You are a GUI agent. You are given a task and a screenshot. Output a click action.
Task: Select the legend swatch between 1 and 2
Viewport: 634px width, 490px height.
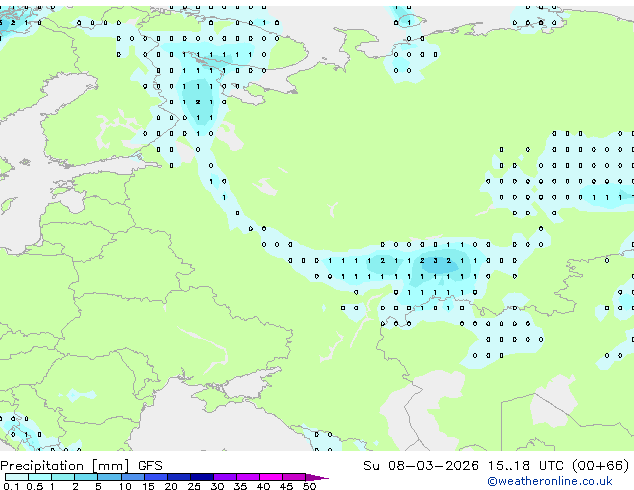(63, 477)
